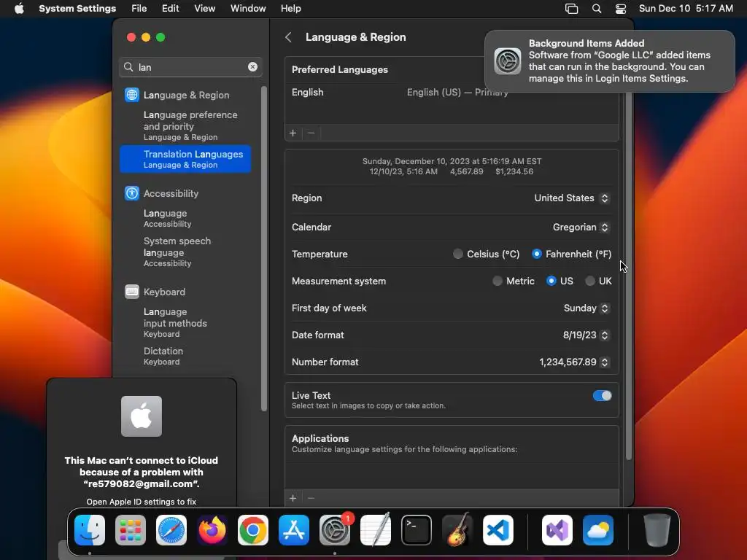747x560 pixels.
Task: Open Visual Studio Code in Dock
Action: (x=498, y=530)
